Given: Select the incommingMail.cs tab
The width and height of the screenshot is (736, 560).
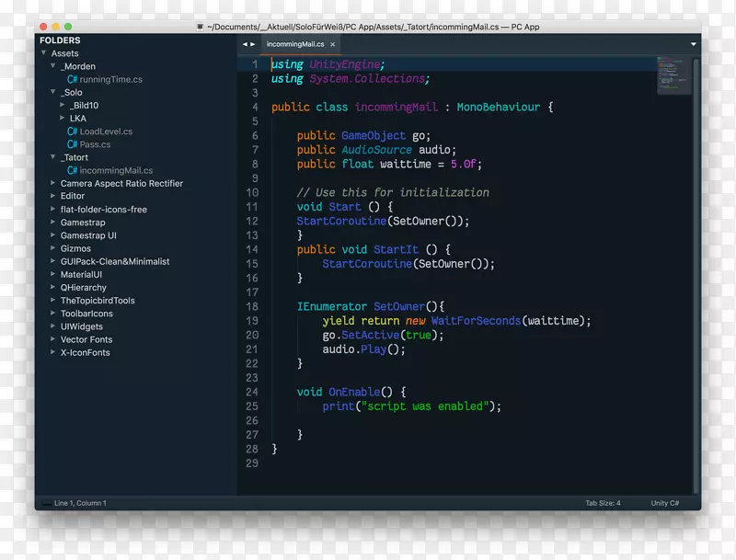Looking at the screenshot, I should coord(296,43).
